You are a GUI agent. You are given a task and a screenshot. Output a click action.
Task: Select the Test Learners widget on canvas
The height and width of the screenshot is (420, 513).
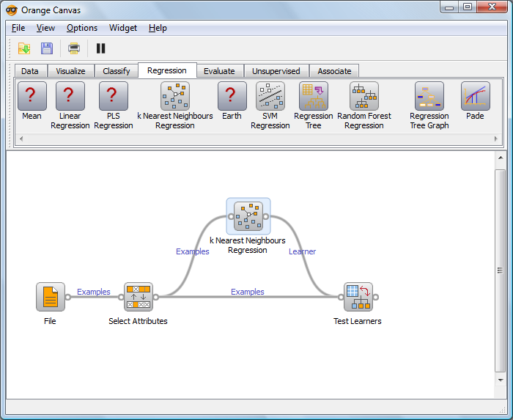tap(358, 297)
